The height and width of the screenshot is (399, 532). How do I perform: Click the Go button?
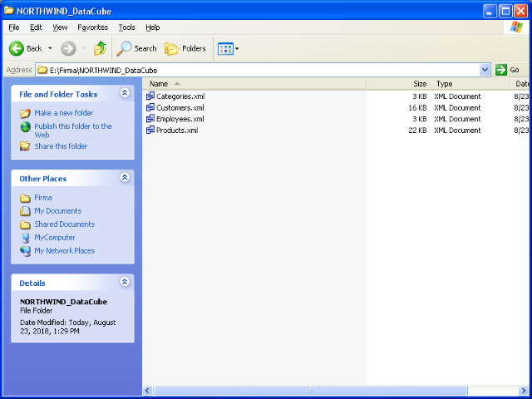[508, 70]
